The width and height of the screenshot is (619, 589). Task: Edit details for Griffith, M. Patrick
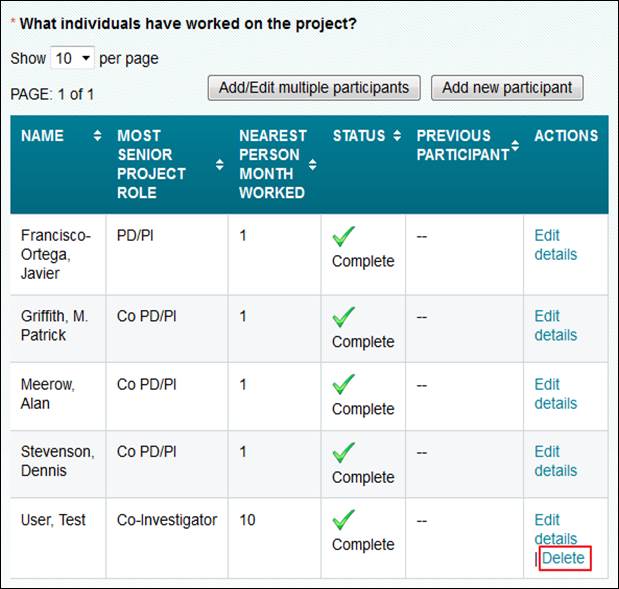[x=555, y=326]
